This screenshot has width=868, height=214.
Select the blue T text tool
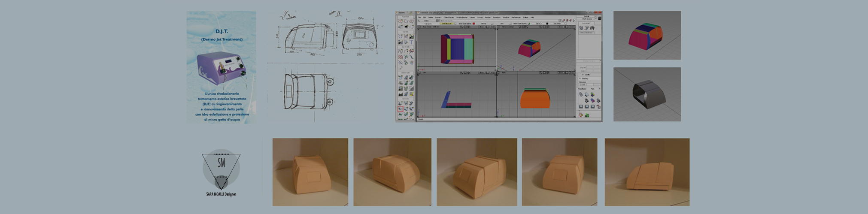tap(411, 42)
